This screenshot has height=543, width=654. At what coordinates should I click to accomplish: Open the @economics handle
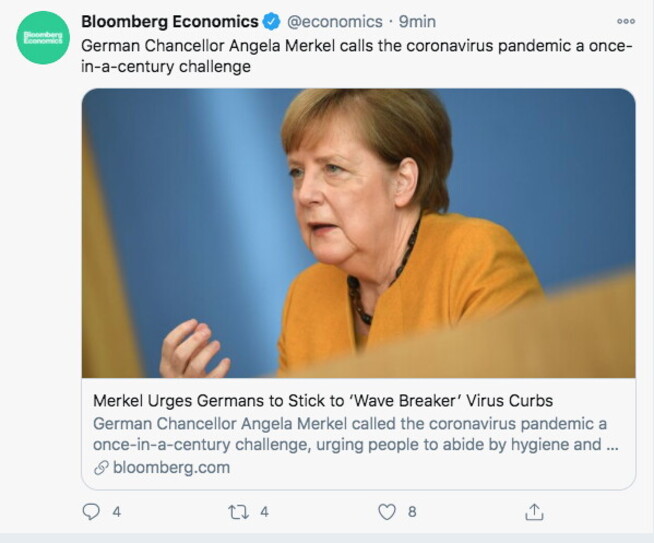tap(336, 21)
